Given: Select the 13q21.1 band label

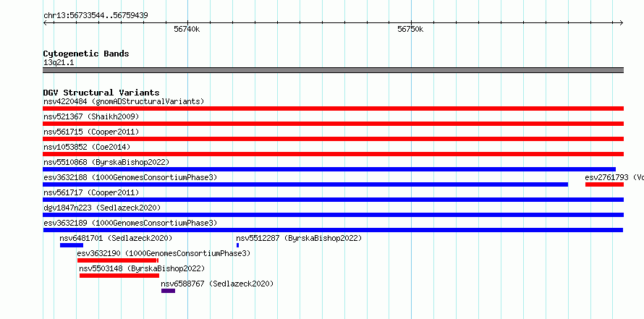Looking at the screenshot, I should (x=59, y=63).
